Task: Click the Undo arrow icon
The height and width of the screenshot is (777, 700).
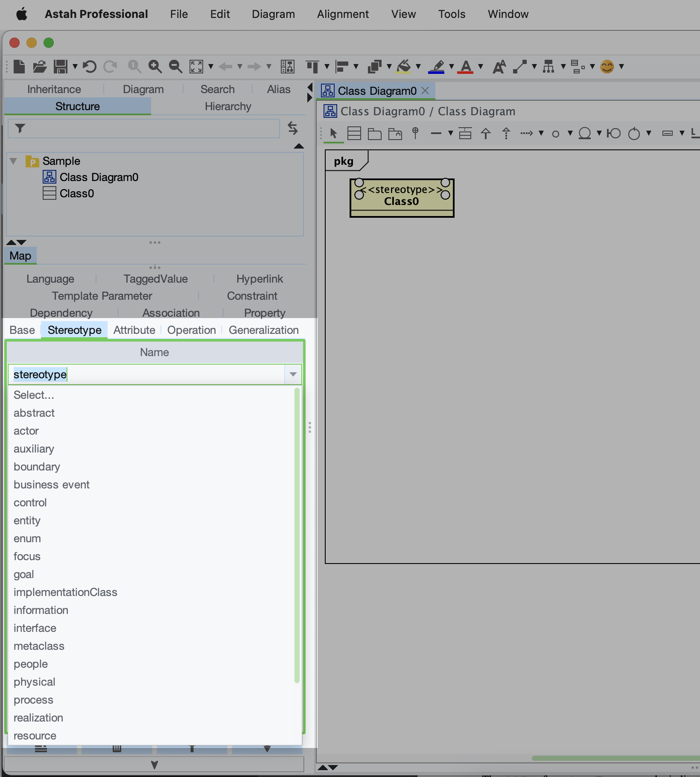Action: pos(89,67)
